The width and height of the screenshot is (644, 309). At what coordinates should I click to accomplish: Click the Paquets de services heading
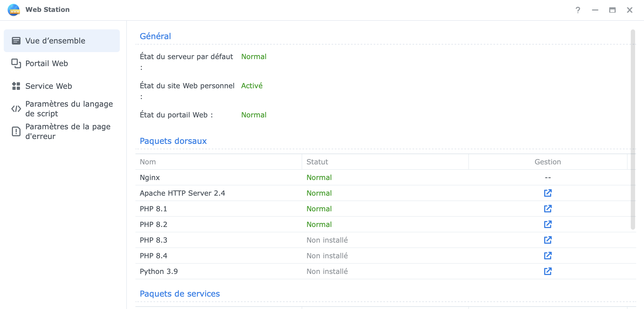click(180, 294)
